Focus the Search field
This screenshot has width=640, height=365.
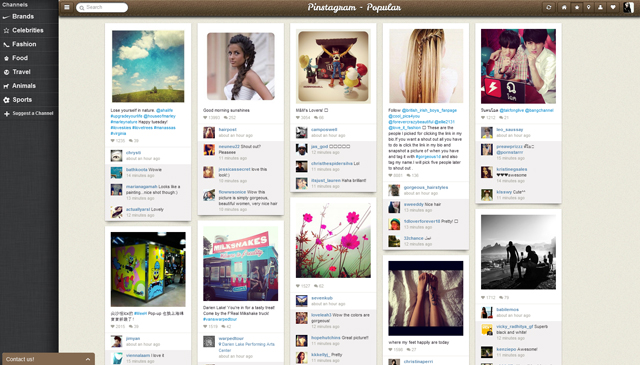[x=102, y=7]
